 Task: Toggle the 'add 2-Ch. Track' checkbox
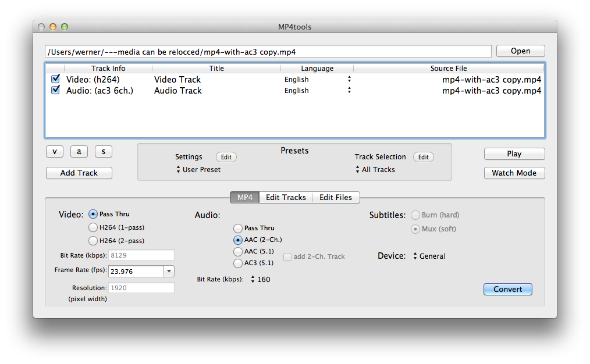tap(287, 257)
